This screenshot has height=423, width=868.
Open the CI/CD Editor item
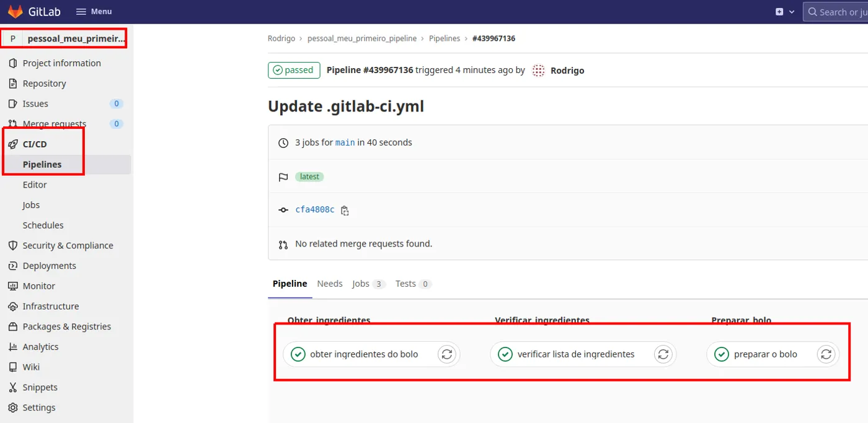(35, 185)
